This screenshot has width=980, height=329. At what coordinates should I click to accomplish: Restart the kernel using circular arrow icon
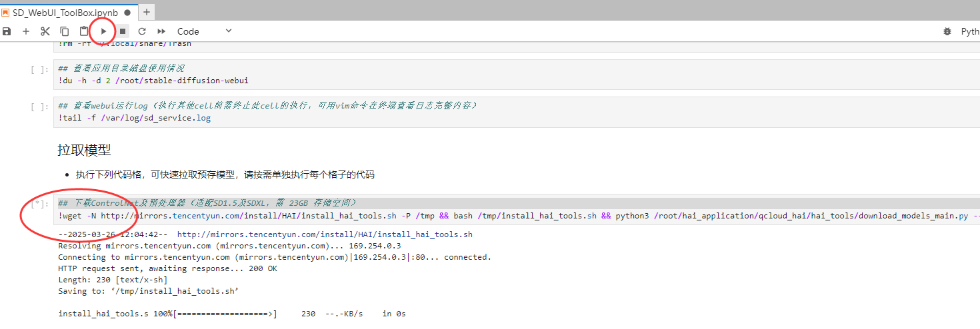click(142, 31)
